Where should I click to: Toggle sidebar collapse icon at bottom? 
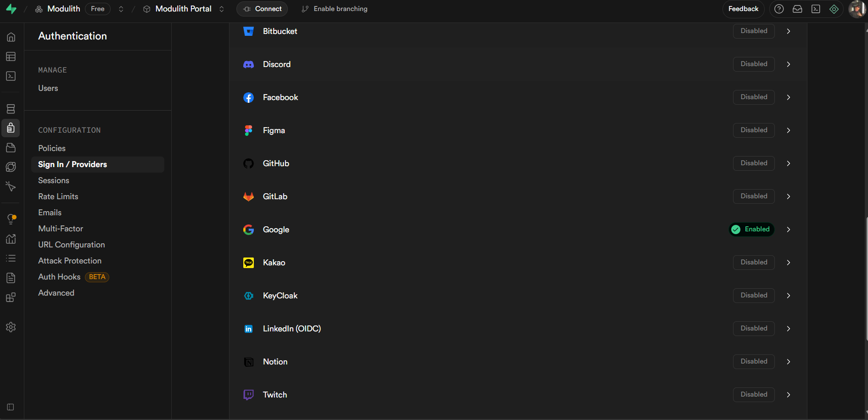pyautogui.click(x=11, y=407)
